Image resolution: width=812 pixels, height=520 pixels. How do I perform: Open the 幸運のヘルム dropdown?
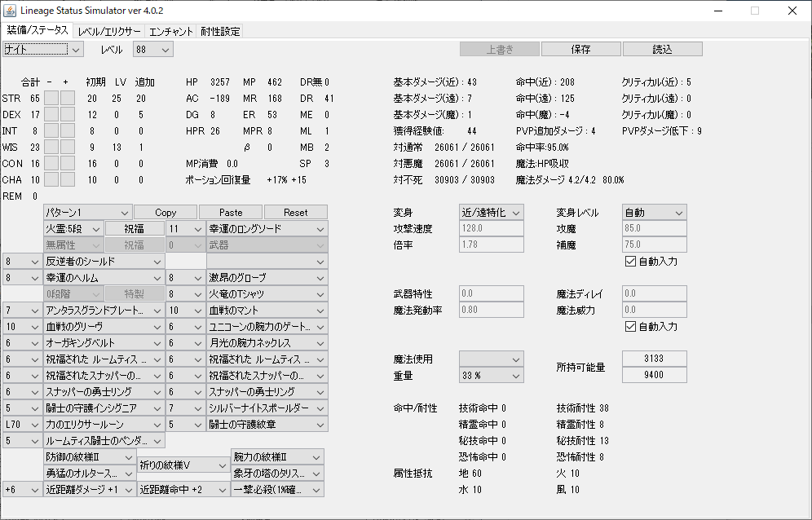pos(104,278)
